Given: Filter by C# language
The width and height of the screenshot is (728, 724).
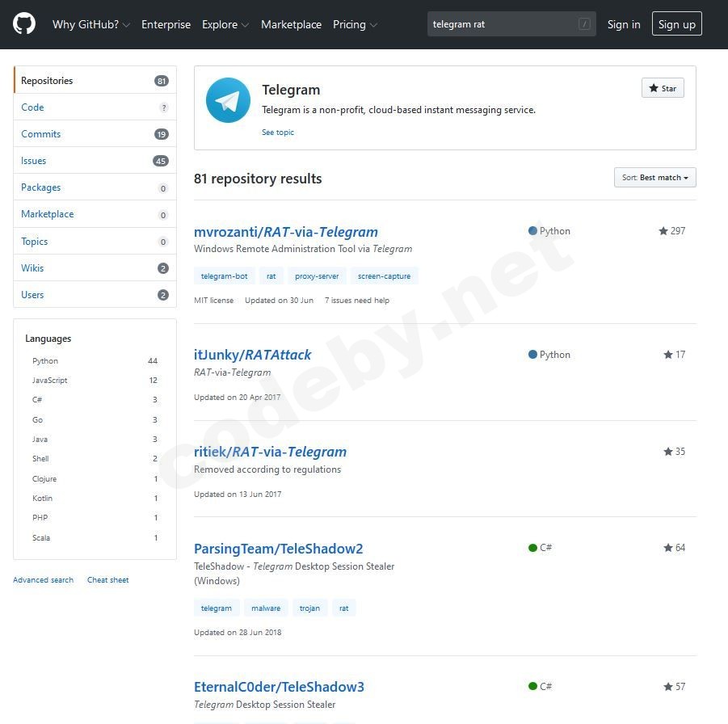Looking at the screenshot, I should 95,400.
